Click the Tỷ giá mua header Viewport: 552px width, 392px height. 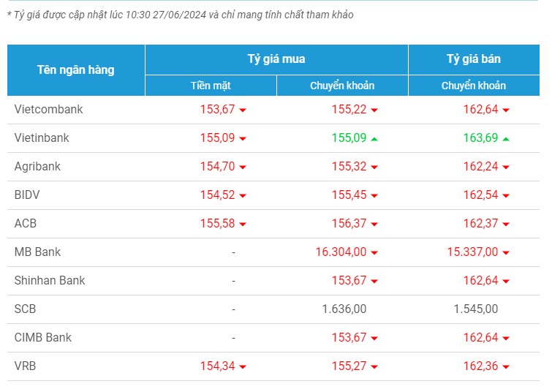pos(276,59)
